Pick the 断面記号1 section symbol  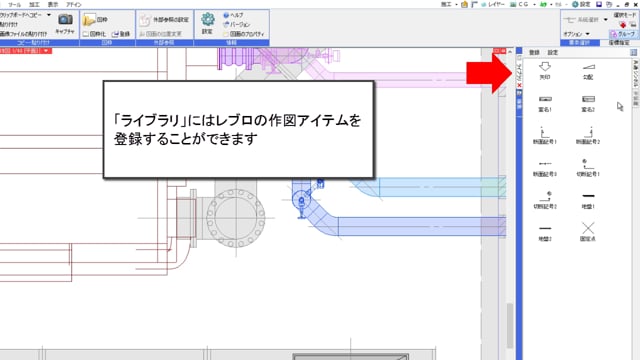545,136
